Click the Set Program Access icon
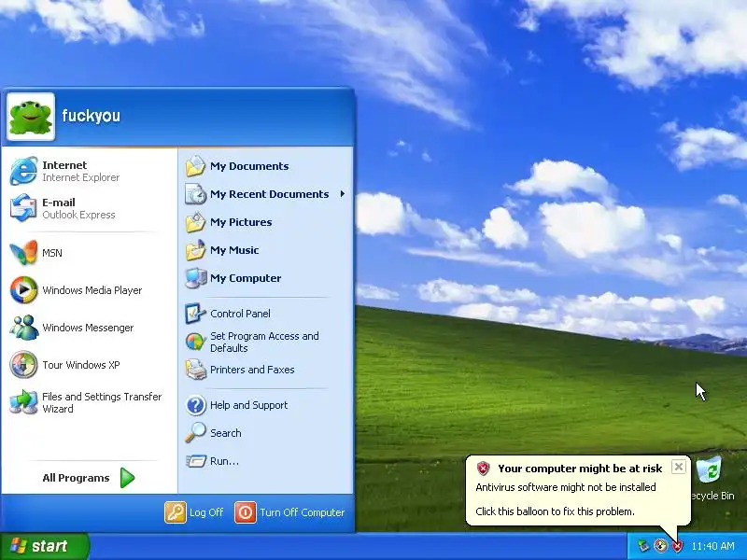Viewport: 747px width, 560px height. click(x=195, y=342)
